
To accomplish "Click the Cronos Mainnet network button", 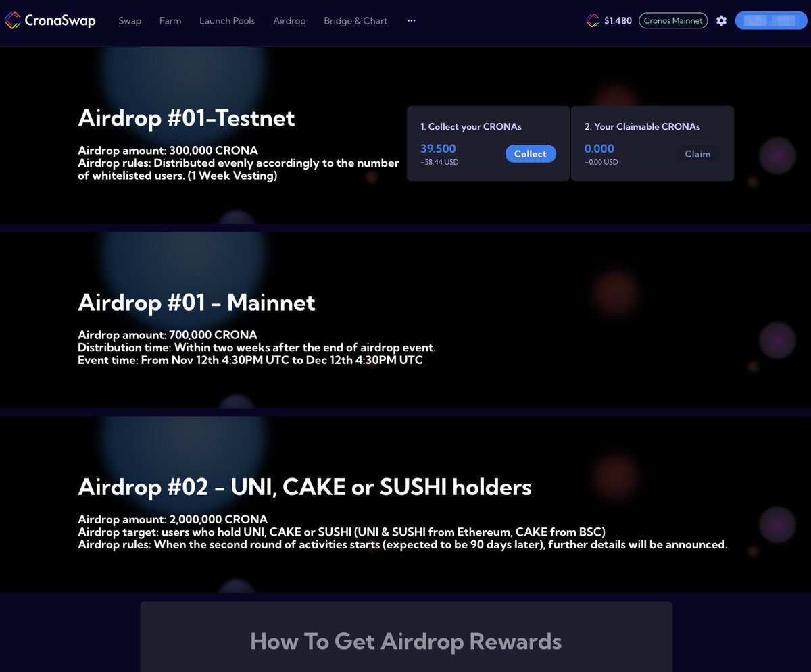I will point(673,20).
